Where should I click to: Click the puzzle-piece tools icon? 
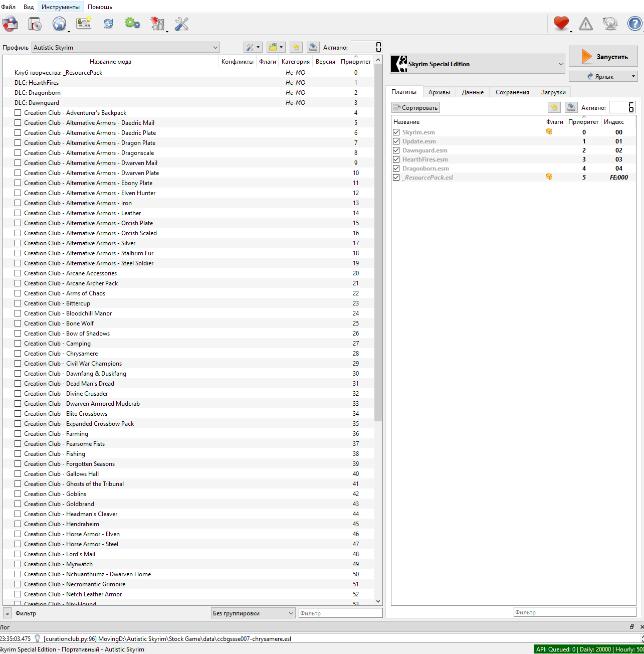tap(157, 24)
